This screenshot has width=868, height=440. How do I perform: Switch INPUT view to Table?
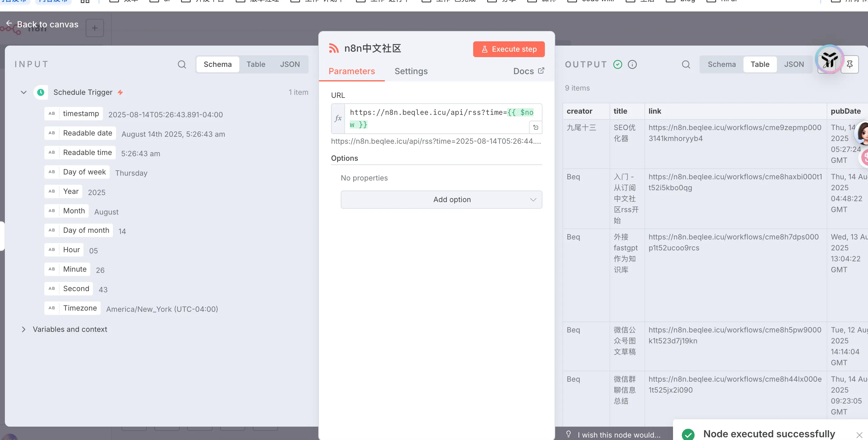(x=256, y=64)
